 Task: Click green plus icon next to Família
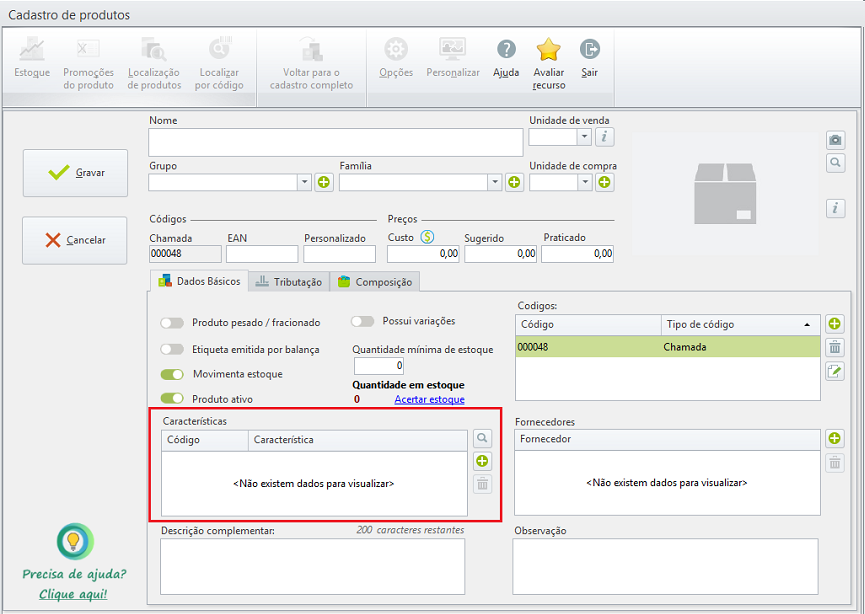point(514,182)
